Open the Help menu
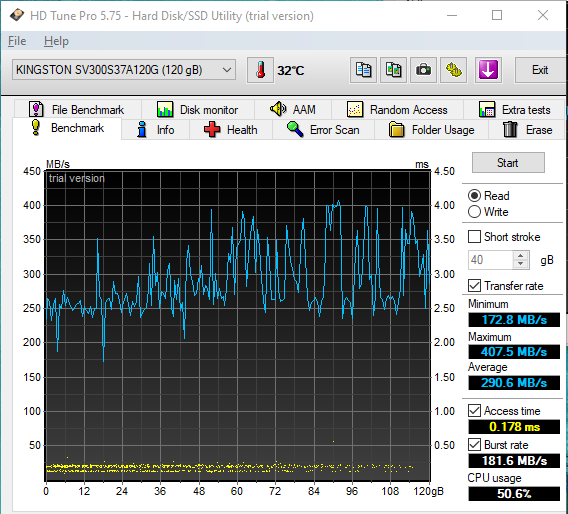This screenshot has height=514, width=568. click(56, 41)
